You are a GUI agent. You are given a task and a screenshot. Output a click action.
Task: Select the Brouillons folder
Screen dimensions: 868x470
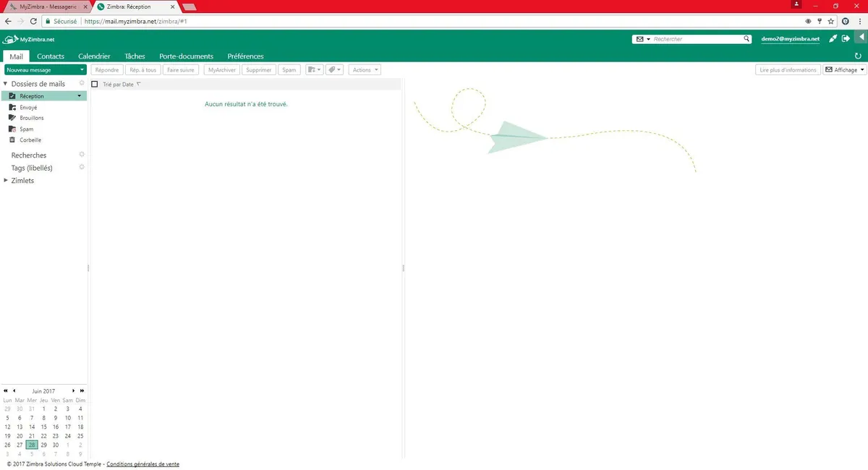point(31,118)
